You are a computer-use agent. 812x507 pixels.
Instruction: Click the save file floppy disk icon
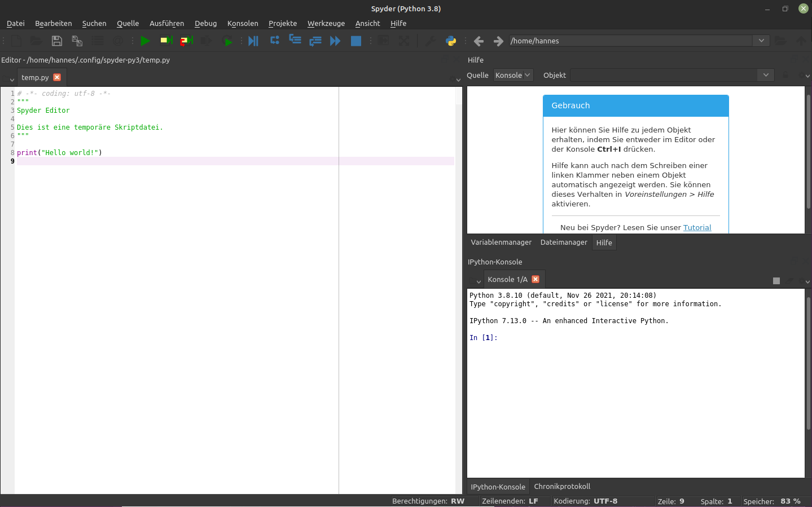(56, 41)
